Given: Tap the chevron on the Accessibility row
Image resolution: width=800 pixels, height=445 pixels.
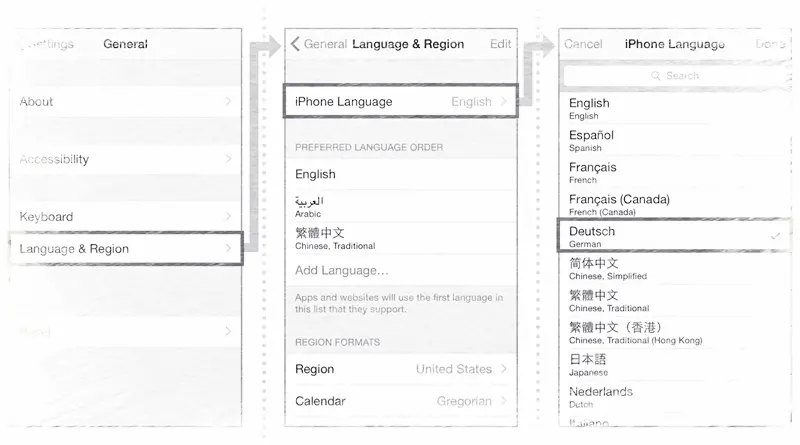Looking at the screenshot, I should [228, 159].
